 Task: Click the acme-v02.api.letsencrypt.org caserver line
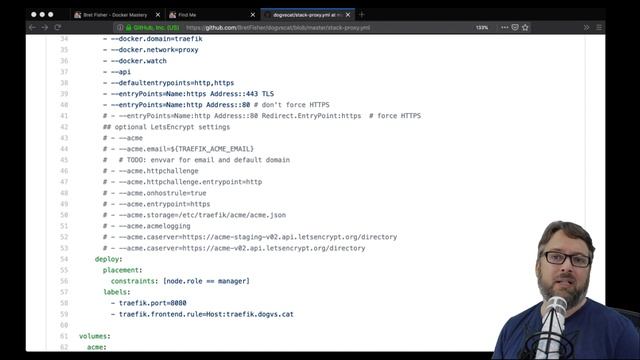pos(234,248)
